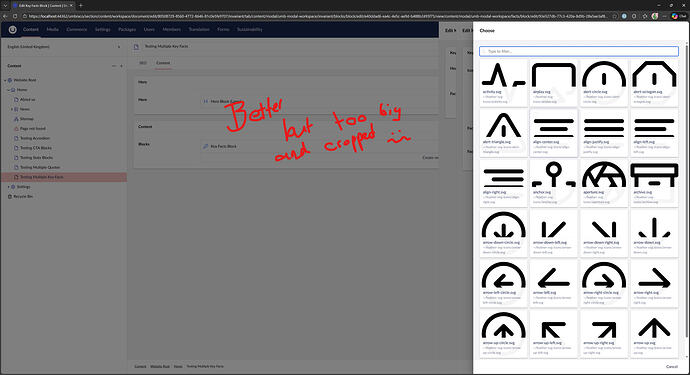Open the Members section
Image resolution: width=690 pixels, height=375 pixels.
[x=172, y=29]
